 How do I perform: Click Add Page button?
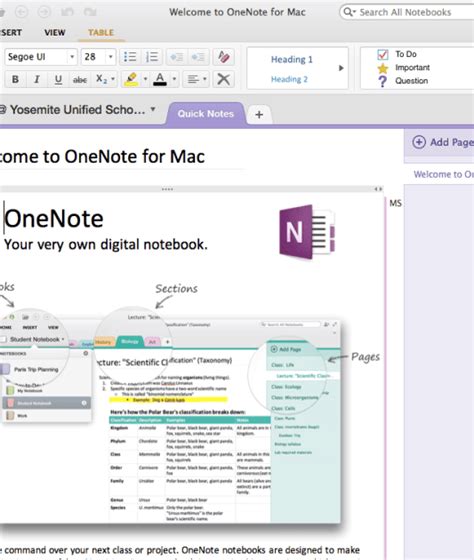[x=443, y=142]
